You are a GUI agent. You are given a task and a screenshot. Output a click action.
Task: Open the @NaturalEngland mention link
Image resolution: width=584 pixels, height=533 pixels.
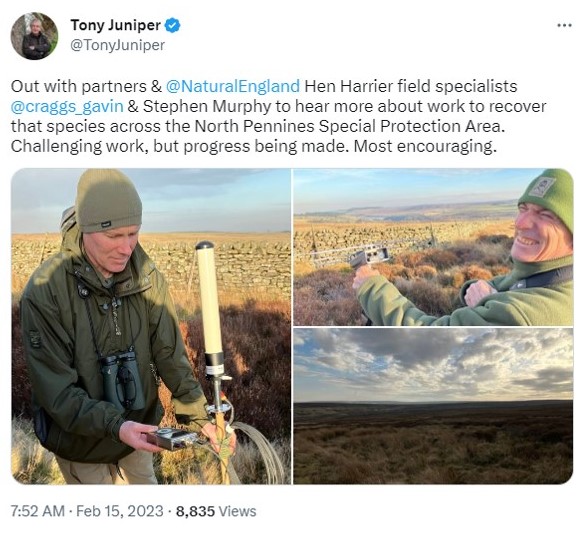[x=232, y=86]
